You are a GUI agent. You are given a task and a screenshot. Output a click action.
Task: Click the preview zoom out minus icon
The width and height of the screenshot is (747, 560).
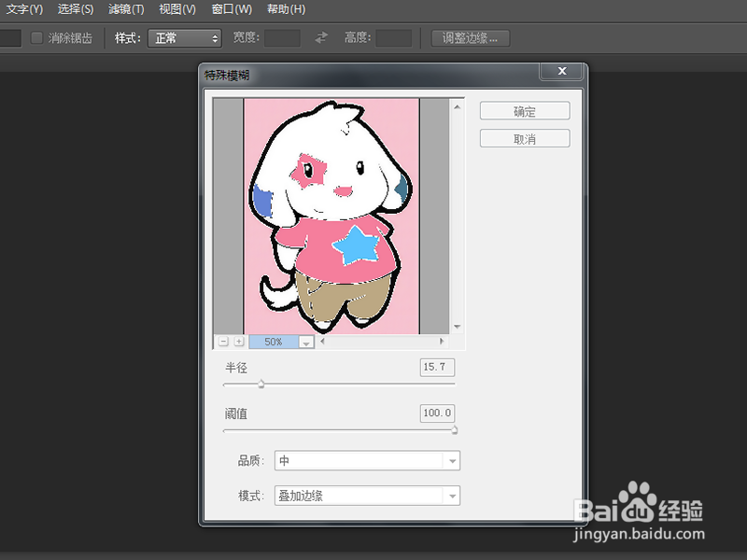click(x=223, y=342)
